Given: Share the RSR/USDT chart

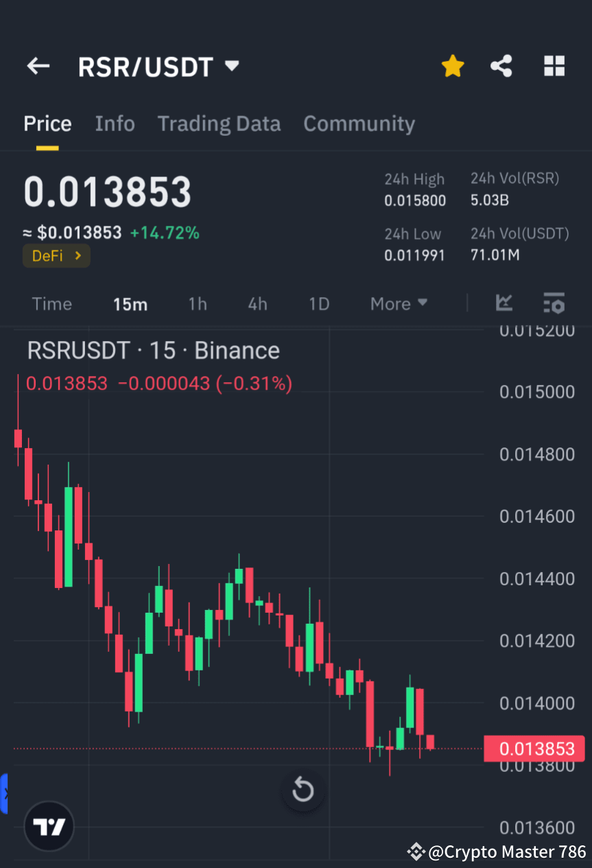Looking at the screenshot, I should tap(501, 66).
